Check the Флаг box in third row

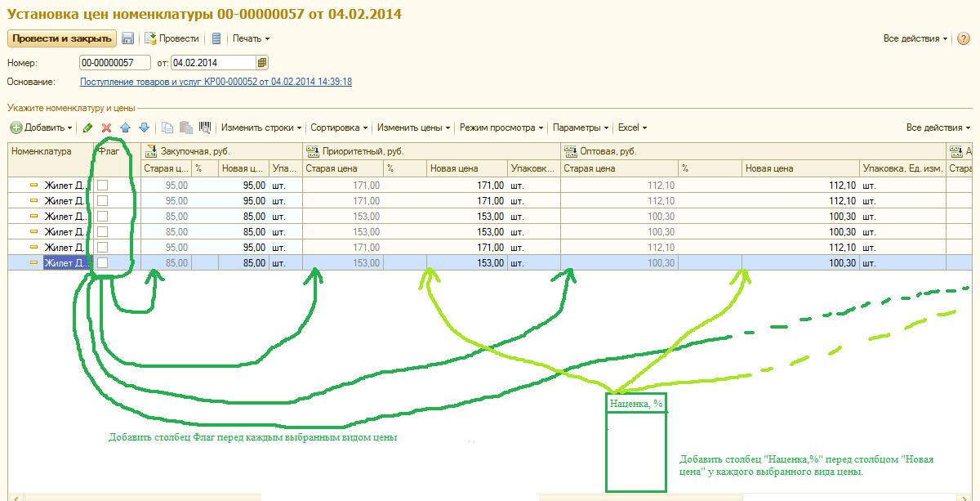pos(103,217)
